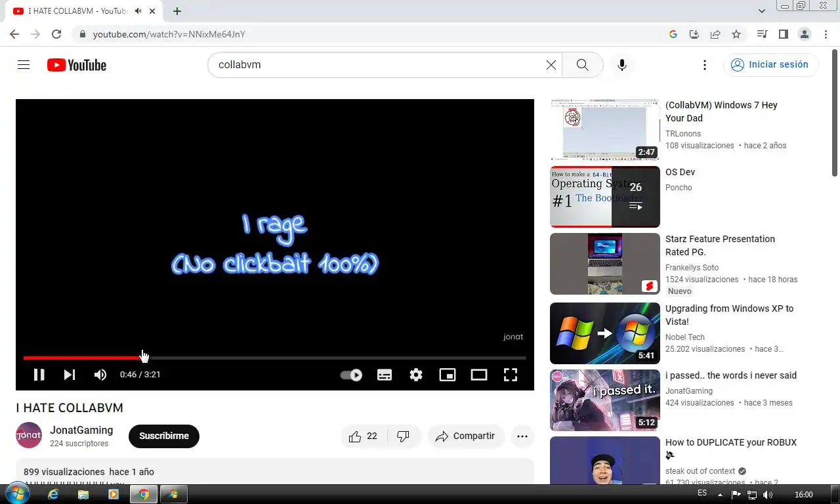Viewport: 840px width, 504px height.
Task: Open JonatGaming channel avatar
Action: 29,436
